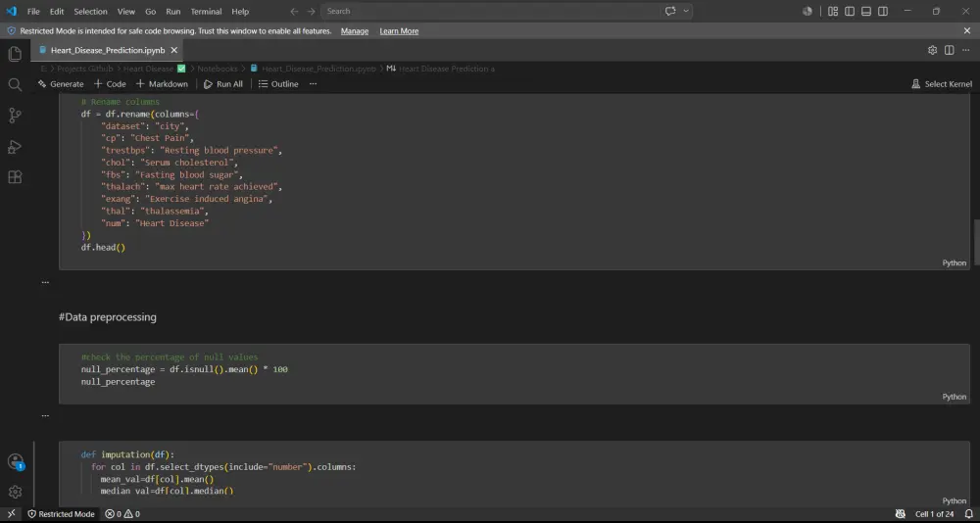This screenshot has height=523, width=980.
Task: Open Customize Layout icon
Action: 832,11
